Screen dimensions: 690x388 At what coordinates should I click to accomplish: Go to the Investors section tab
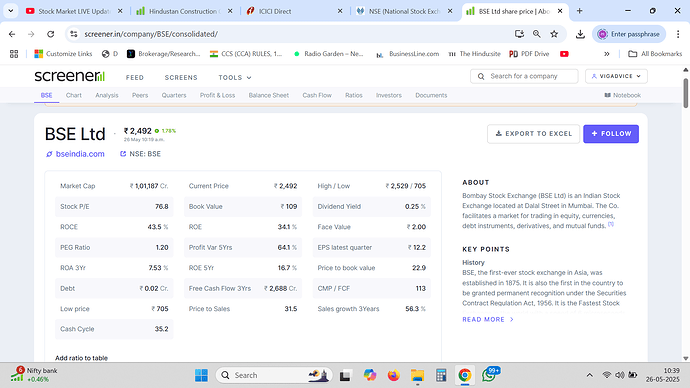coord(389,95)
